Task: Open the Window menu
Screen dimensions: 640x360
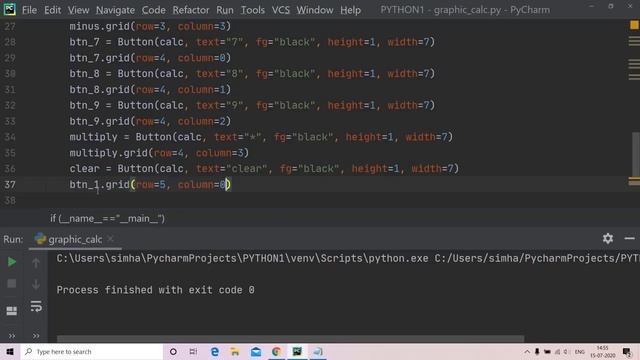Action: point(315,10)
